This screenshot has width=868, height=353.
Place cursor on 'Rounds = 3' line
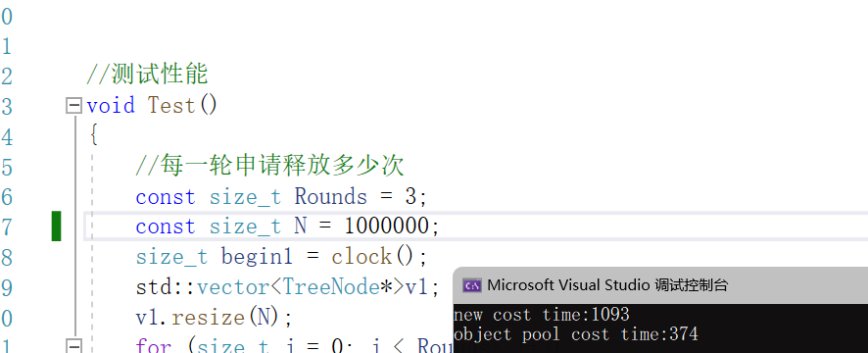pyautogui.click(x=281, y=197)
